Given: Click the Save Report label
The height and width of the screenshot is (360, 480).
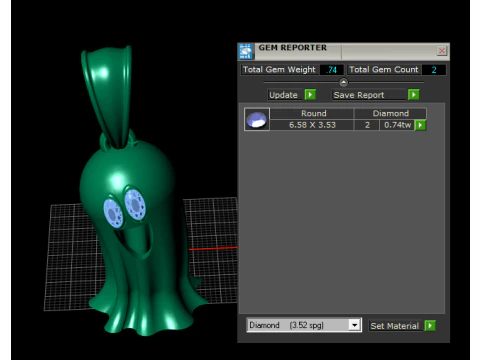Looking at the screenshot, I should point(359,95).
